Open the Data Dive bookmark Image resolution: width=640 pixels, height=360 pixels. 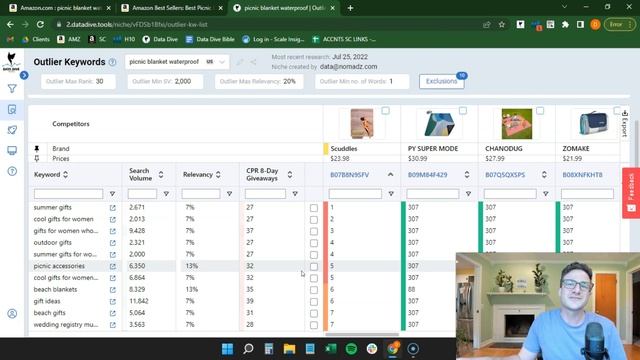160,39
